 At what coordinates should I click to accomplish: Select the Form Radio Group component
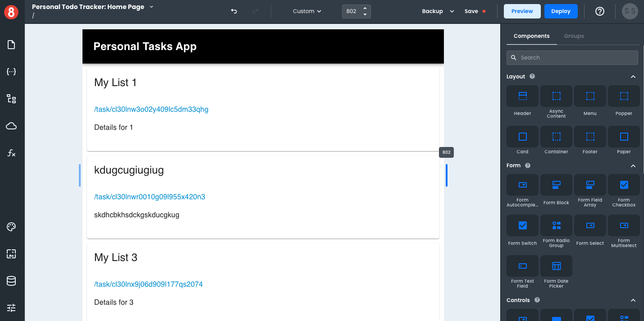(556, 231)
